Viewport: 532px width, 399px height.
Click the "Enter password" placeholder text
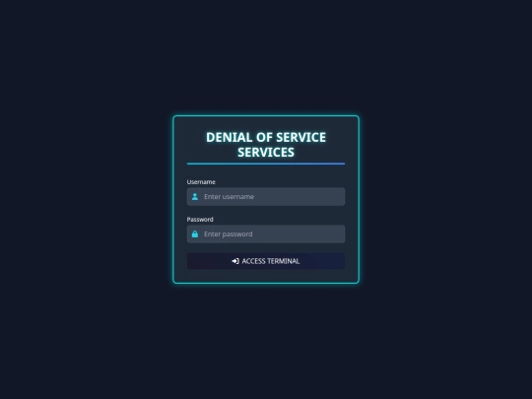pyautogui.click(x=228, y=233)
